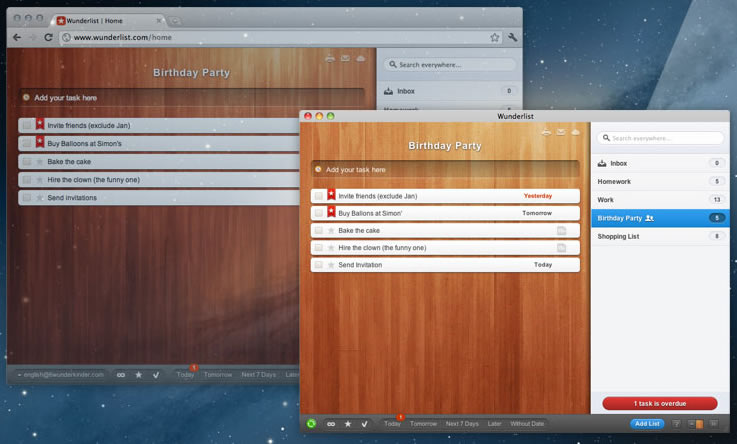Viewport: 737px width, 444px height.
Task: Check off Invite friends in the browser window
Action: point(27,125)
